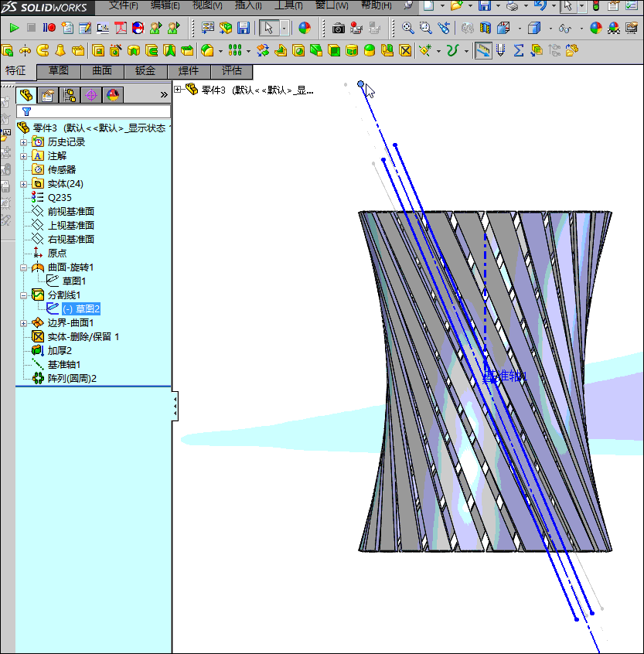Collapse the 分割线1 feature
The width and height of the screenshot is (644, 654).
click(24, 296)
